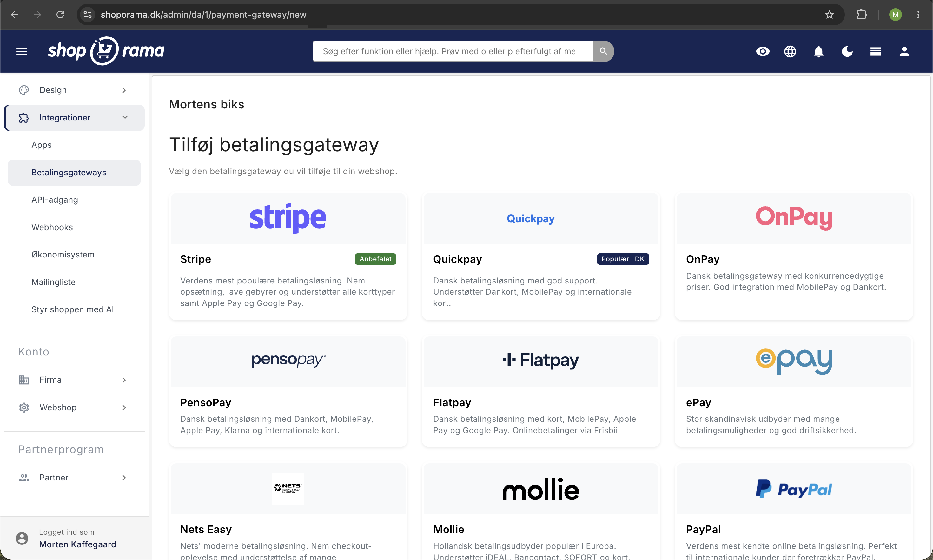Click the Stripe logo thumbnail

click(x=288, y=218)
